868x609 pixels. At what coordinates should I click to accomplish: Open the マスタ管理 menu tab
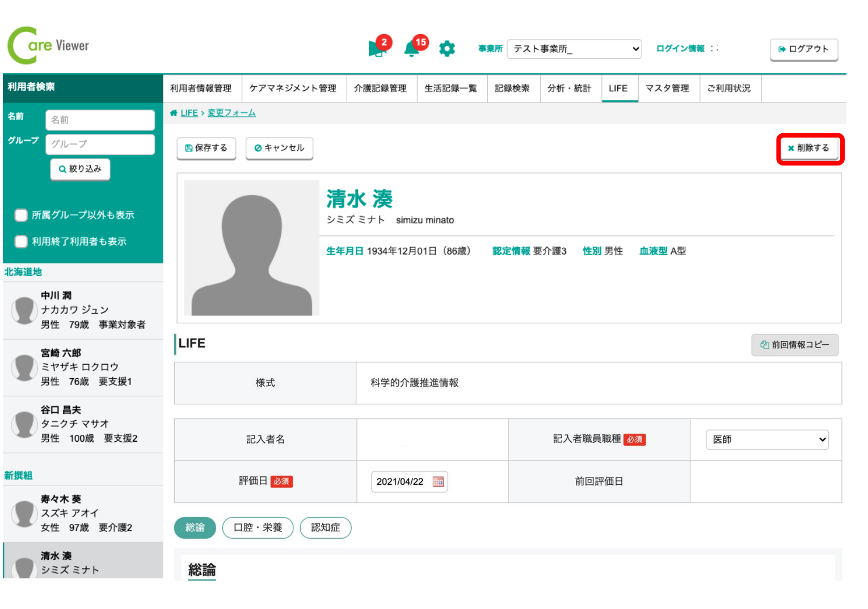click(667, 88)
